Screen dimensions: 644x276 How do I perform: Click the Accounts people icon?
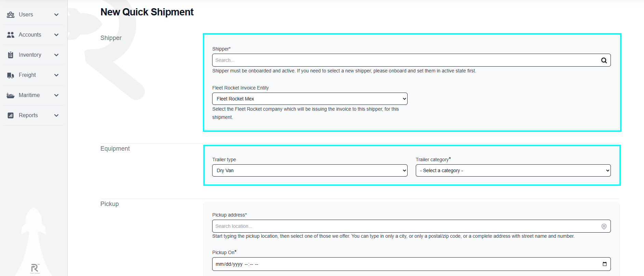click(x=11, y=35)
